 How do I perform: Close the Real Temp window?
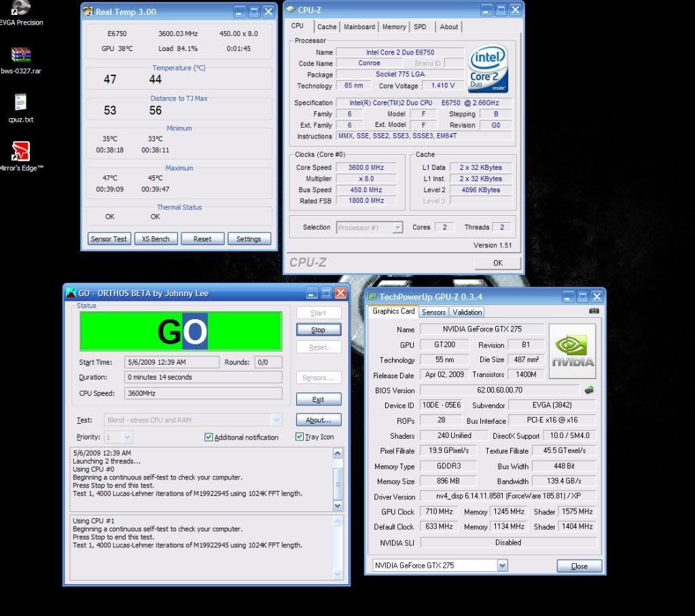coord(268,12)
